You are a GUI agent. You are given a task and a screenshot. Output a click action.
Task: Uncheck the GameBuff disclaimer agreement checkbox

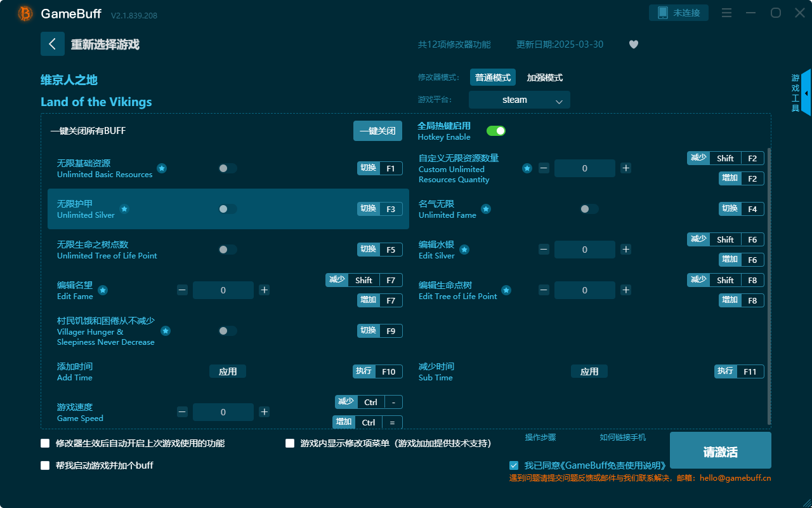pos(514,465)
